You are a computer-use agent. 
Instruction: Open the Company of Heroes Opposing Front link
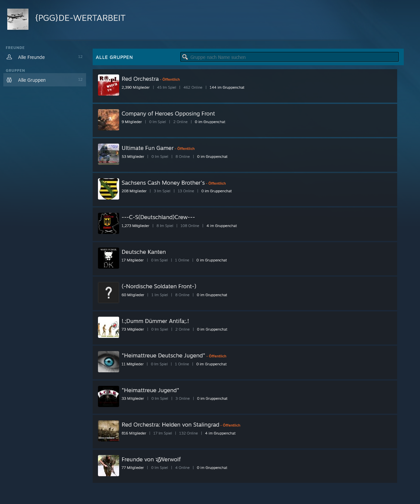(168, 114)
